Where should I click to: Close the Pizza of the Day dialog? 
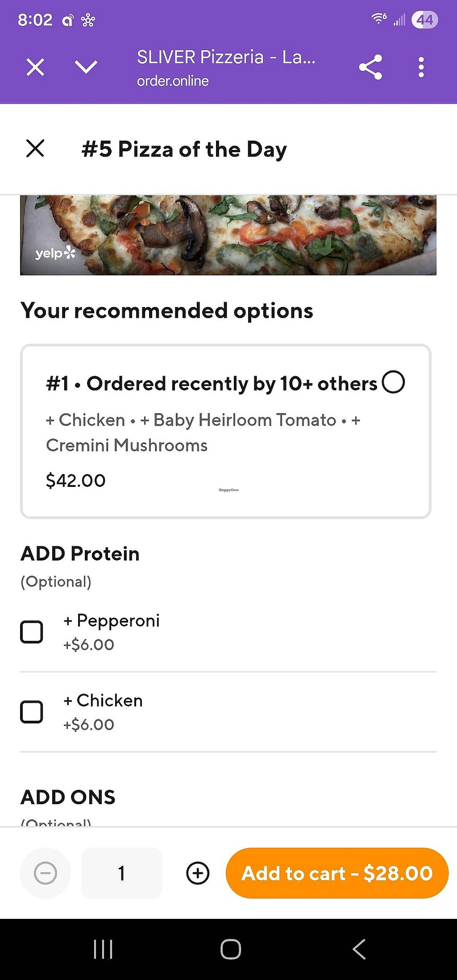[x=35, y=149]
